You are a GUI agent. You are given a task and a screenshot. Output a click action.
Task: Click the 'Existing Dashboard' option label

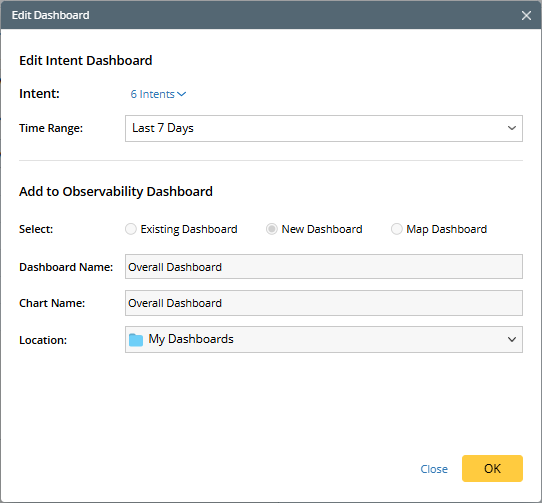point(189,229)
